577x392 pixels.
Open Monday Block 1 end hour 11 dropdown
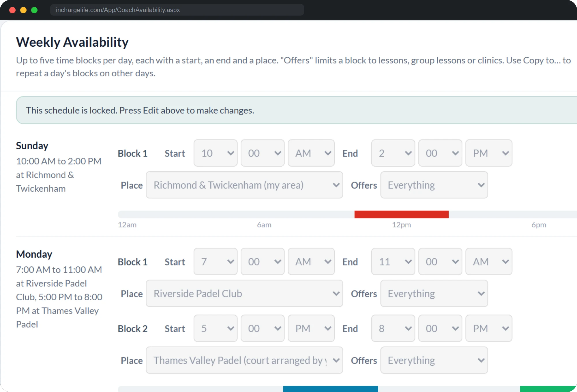(x=393, y=261)
